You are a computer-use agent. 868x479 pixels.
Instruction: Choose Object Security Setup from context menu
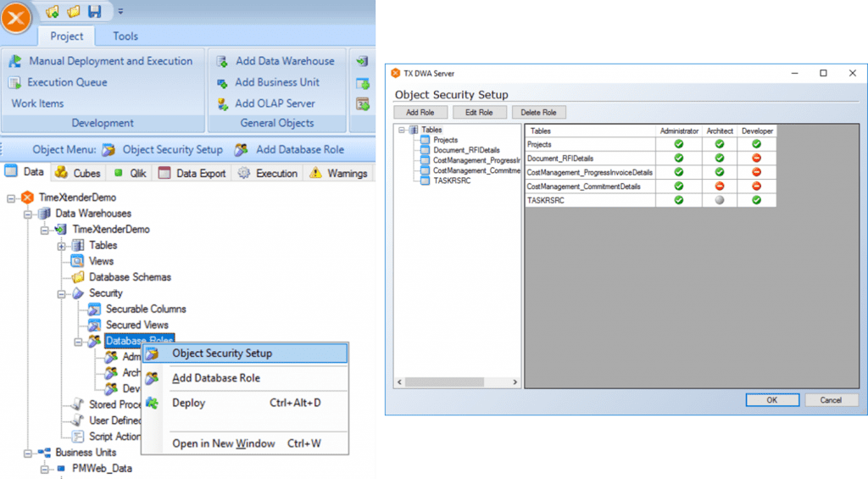pyautogui.click(x=245, y=354)
